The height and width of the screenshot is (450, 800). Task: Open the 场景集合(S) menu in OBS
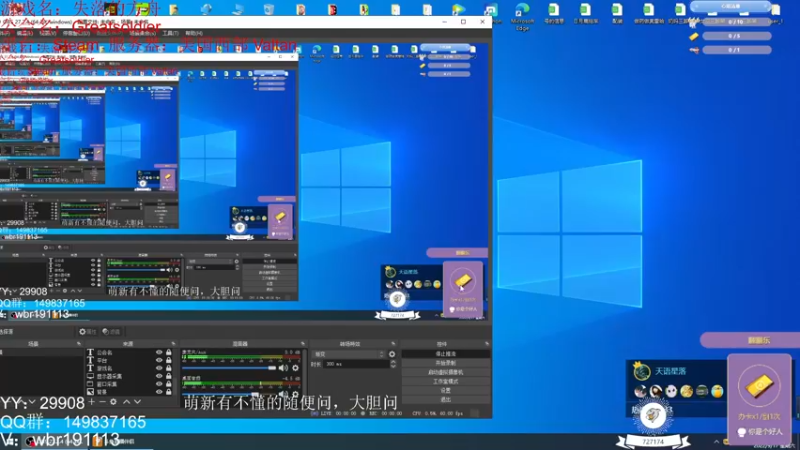[142, 33]
